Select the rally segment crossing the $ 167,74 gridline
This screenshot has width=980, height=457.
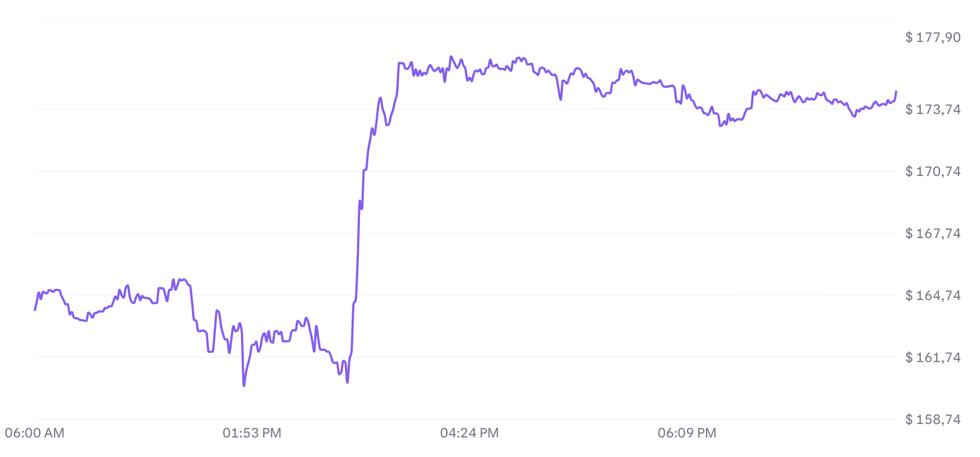(358, 234)
